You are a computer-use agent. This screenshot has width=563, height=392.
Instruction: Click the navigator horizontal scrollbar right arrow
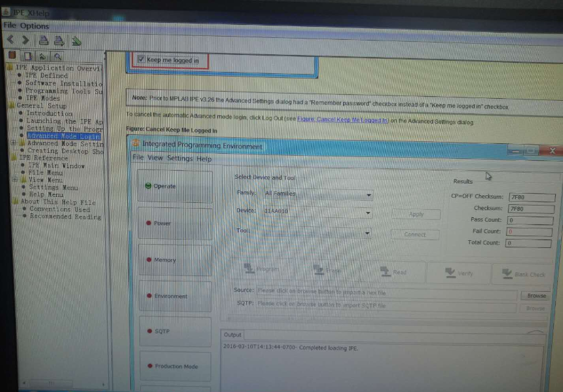[103, 384]
